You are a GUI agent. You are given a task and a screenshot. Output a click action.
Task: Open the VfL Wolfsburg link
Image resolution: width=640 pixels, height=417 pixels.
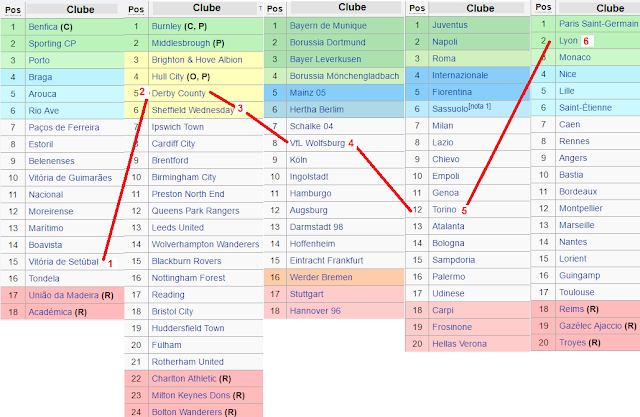[x=317, y=143]
